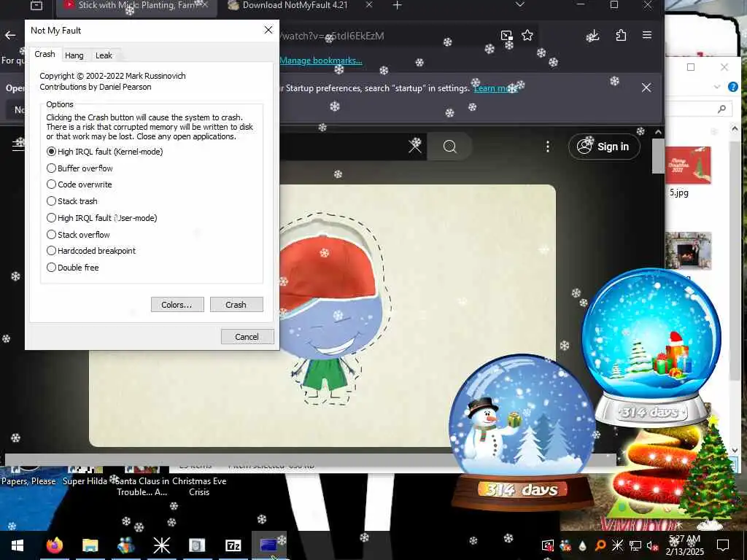The image size is (747, 560).
Task: Click the YouTube search magnifier button
Action: coord(449,146)
